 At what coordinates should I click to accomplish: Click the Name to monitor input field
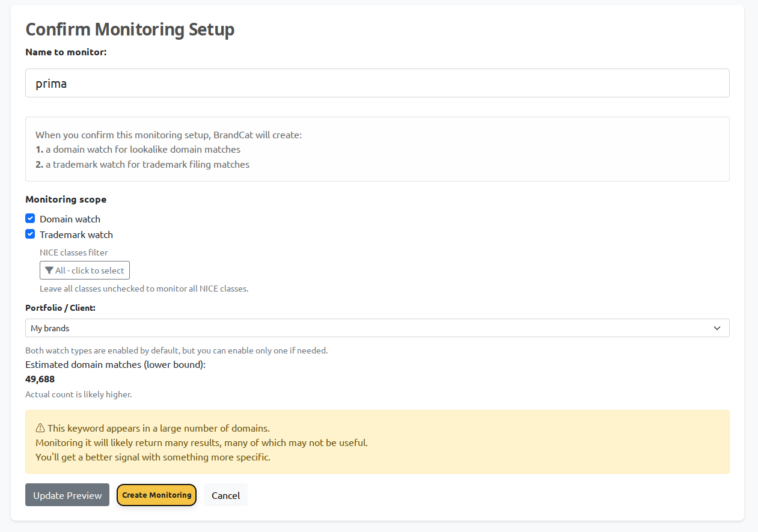click(377, 83)
